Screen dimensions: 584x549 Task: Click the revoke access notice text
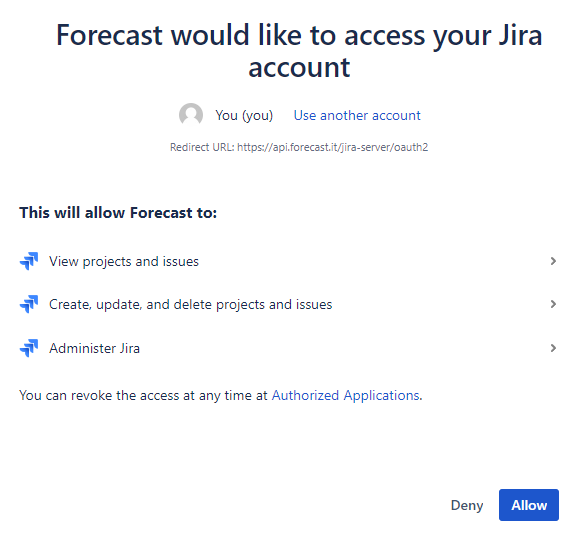click(220, 395)
